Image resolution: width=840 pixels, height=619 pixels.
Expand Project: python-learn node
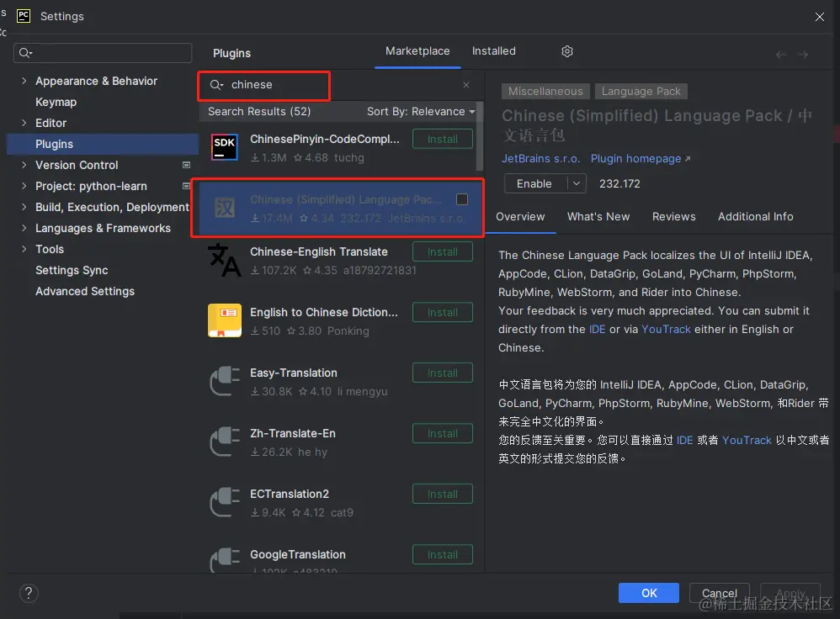point(24,186)
